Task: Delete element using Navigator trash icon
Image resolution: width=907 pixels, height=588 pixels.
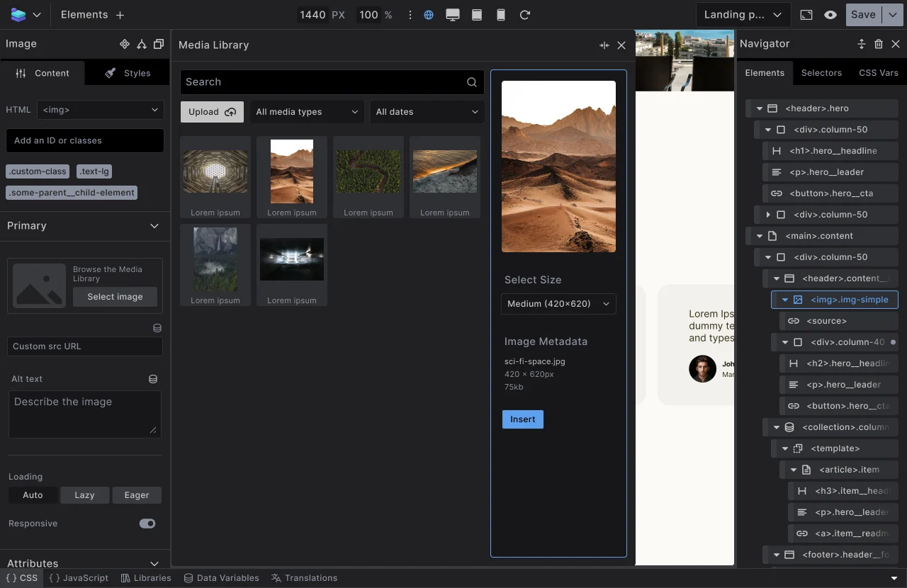Action: [x=878, y=44]
